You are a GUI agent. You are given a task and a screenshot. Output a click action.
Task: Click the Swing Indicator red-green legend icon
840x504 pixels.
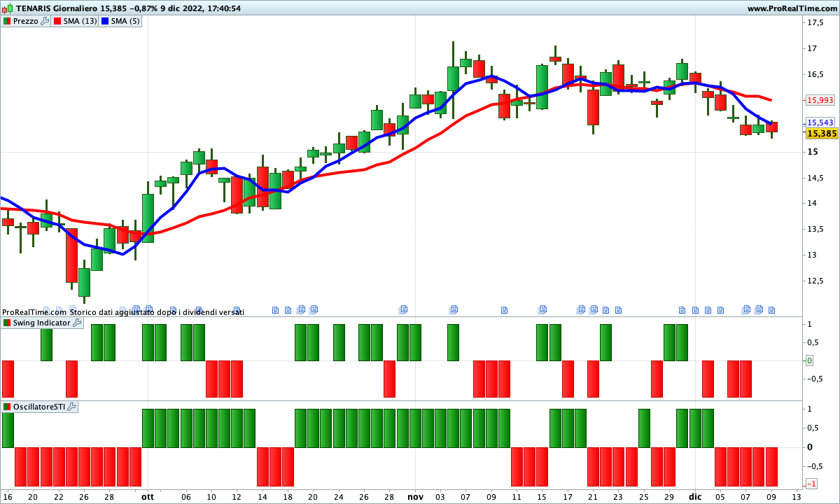(7, 323)
